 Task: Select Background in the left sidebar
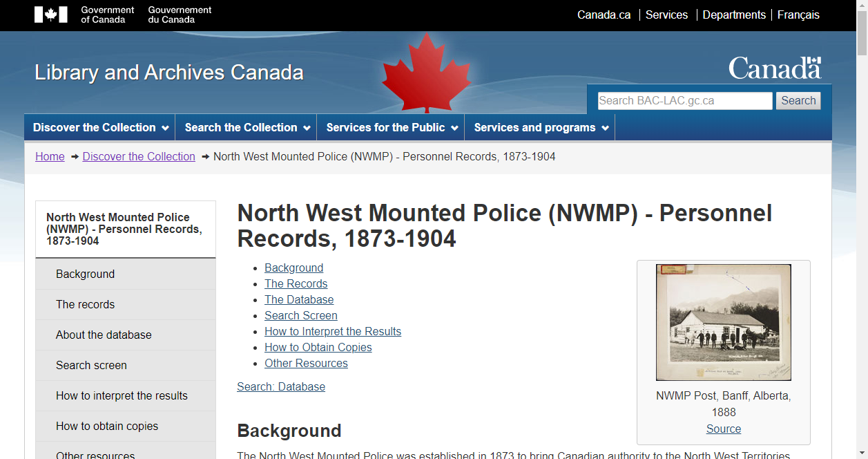tap(85, 274)
